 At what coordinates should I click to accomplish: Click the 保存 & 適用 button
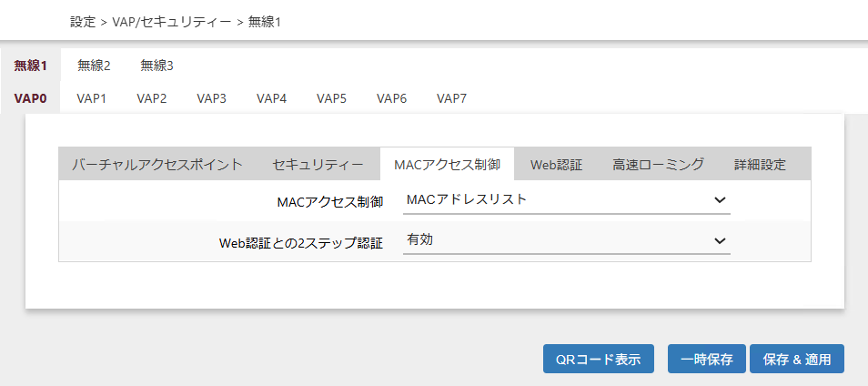click(797, 359)
